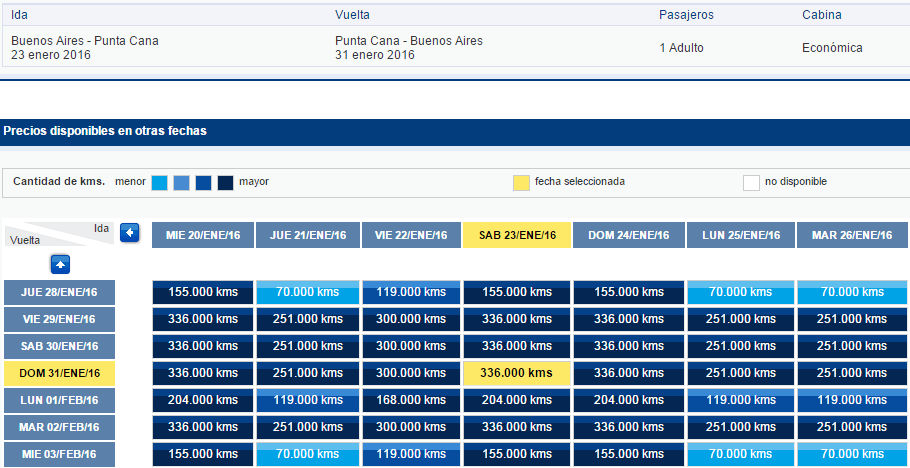
Task: Choose 204.000 kms for DOM 24 and LUN 01/FEB
Action: click(629, 400)
